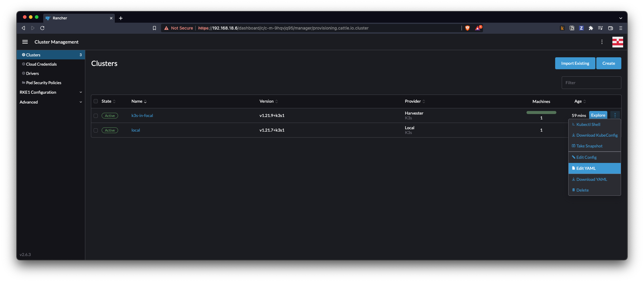
Task: Click the Rancher avatar in top-right corner
Action: tap(617, 42)
